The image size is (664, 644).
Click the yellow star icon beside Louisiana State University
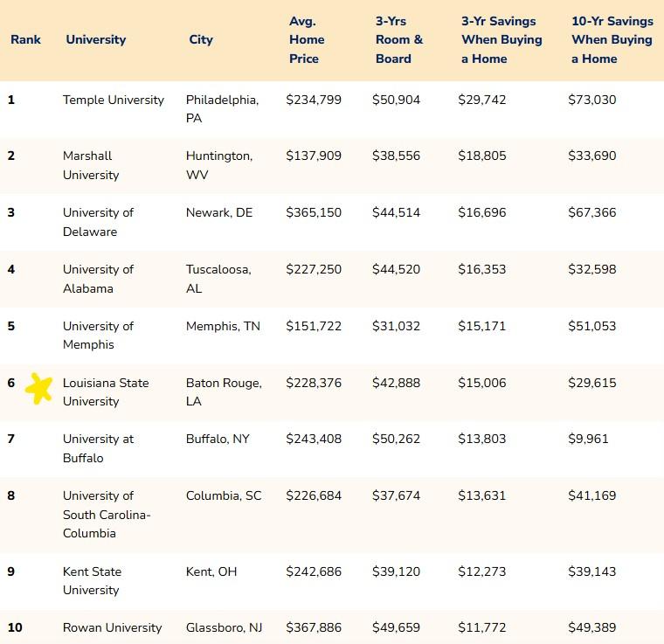click(x=38, y=388)
